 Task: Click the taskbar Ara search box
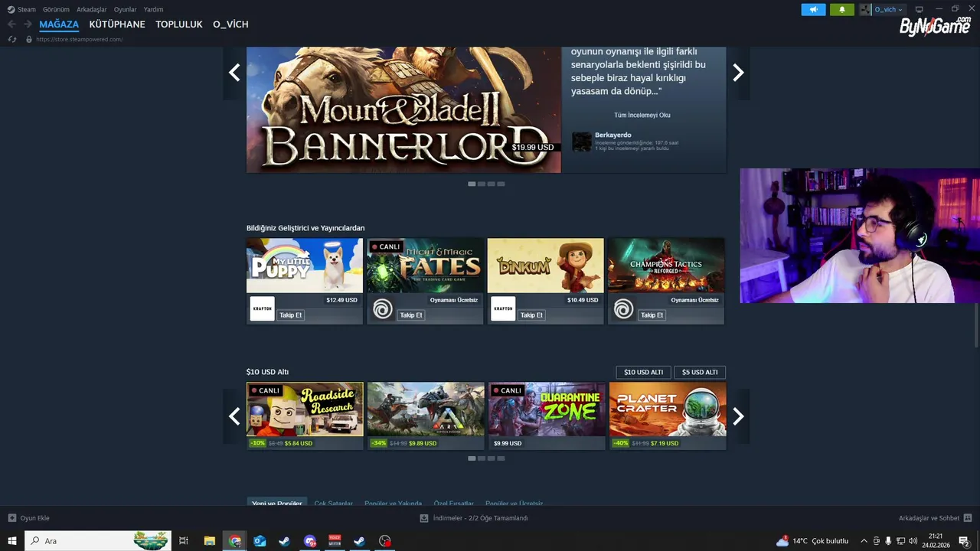(98, 541)
